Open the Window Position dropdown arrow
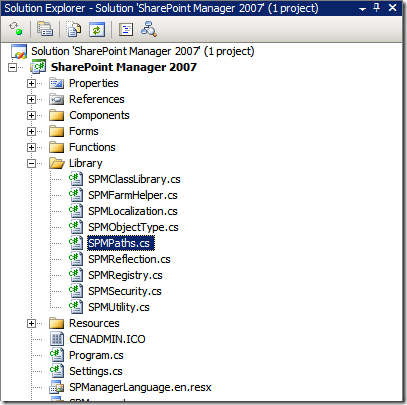 coord(363,9)
